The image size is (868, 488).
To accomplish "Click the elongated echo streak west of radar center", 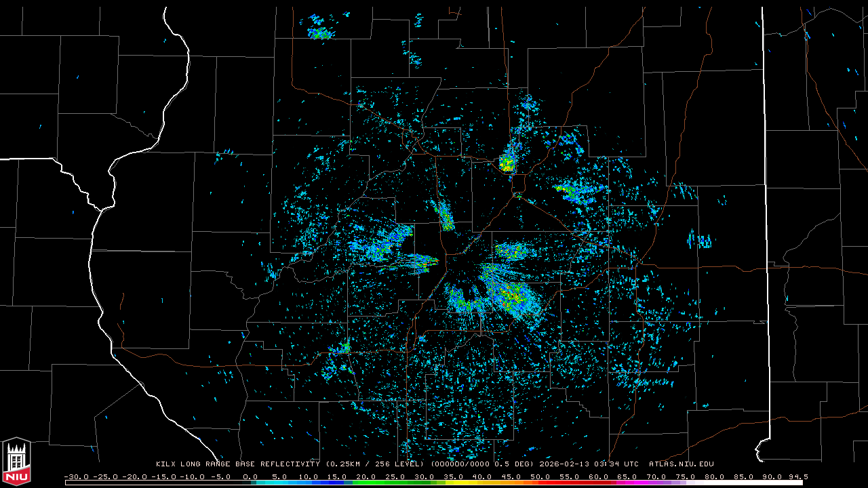I will pos(415,260).
